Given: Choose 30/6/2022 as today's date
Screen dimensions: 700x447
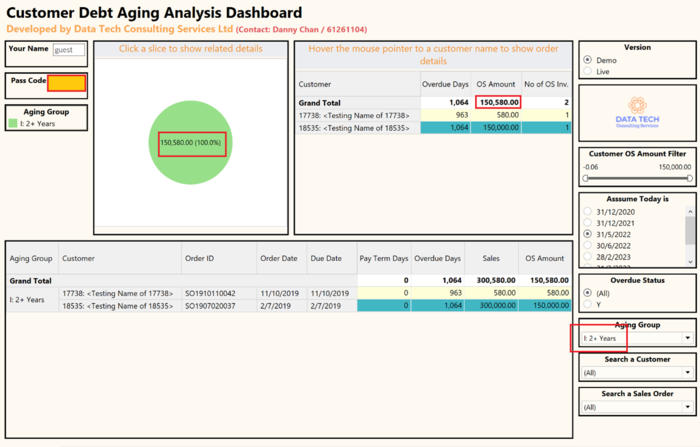Looking at the screenshot, I should tap(587, 246).
